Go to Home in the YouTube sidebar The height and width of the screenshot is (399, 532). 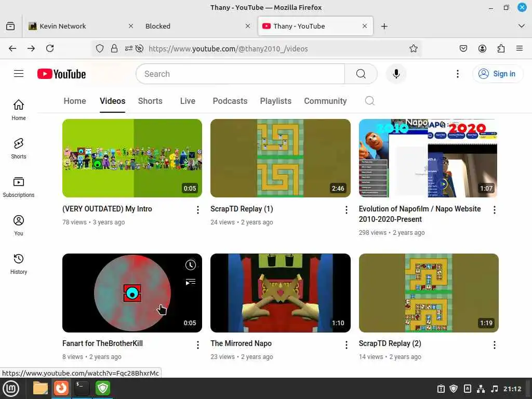point(19,110)
